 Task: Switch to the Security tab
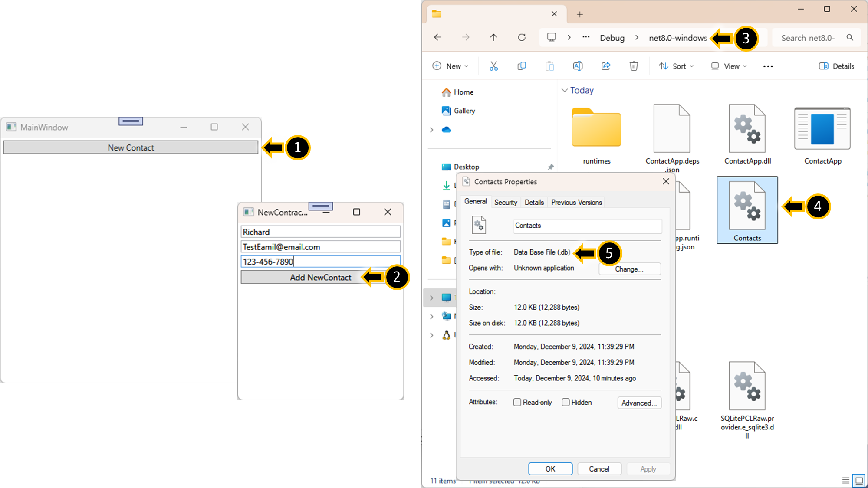point(506,202)
